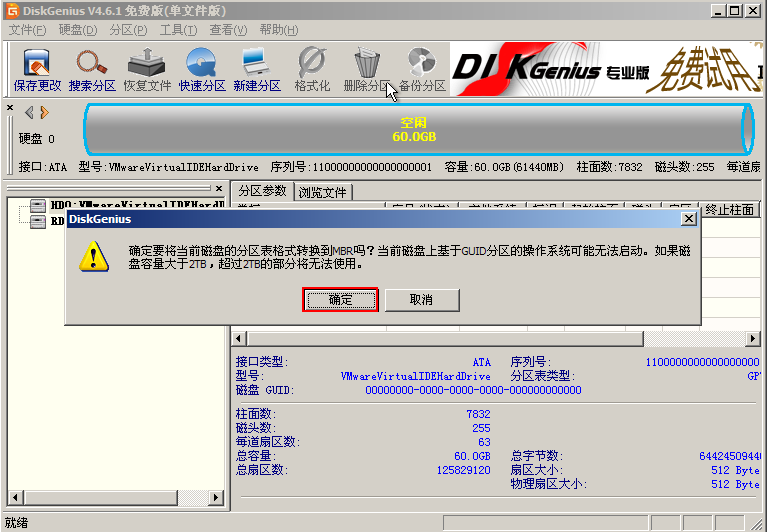Click the 新建分区 new partition icon

click(257, 69)
